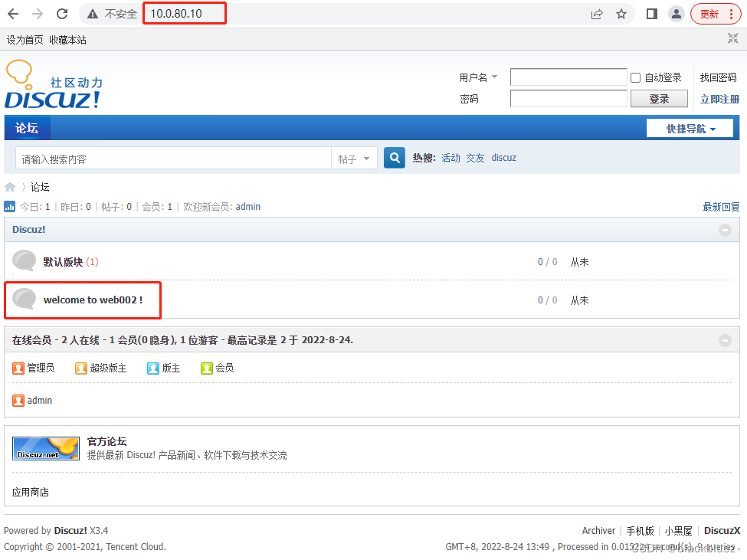747x560 pixels.
Task: Focus the username input field
Action: coord(568,77)
